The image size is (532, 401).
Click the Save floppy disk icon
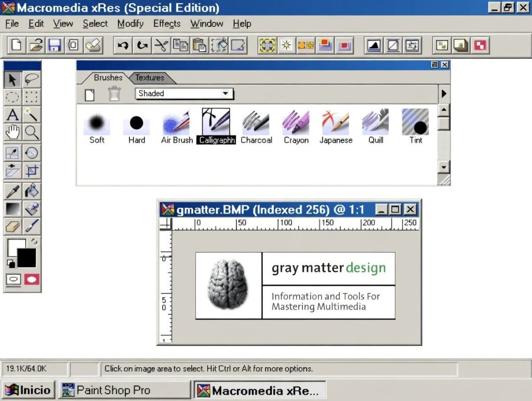54,46
